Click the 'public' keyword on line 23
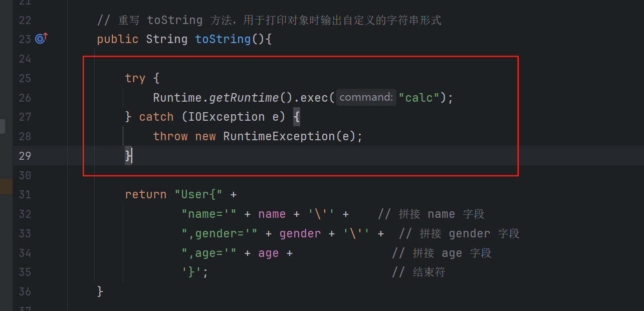 [118, 39]
